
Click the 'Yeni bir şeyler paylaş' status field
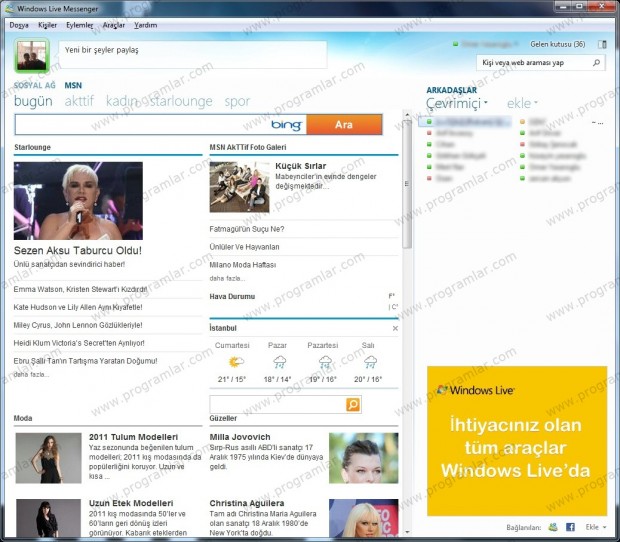(193, 54)
